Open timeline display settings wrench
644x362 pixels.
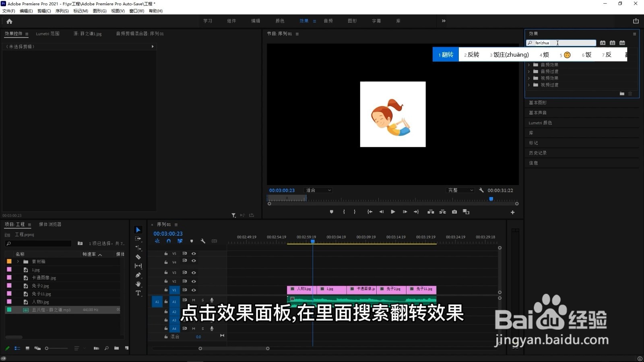pyautogui.click(x=203, y=241)
